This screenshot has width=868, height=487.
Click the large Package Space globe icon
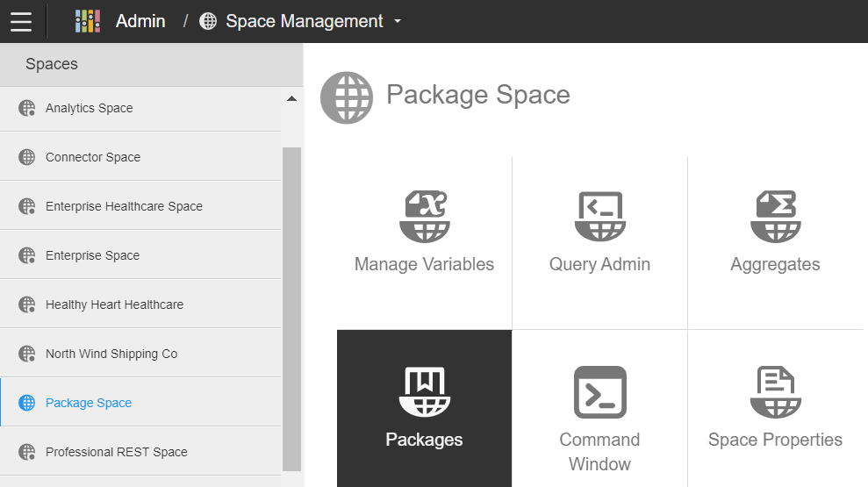click(347, 97)
